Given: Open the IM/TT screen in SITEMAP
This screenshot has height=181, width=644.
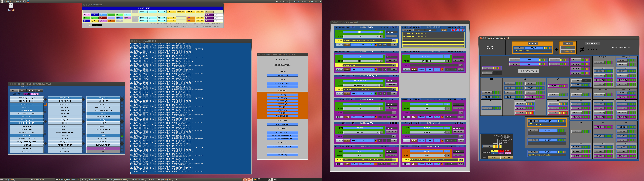Looking at the screenshot, I should (x=191, y=12).
